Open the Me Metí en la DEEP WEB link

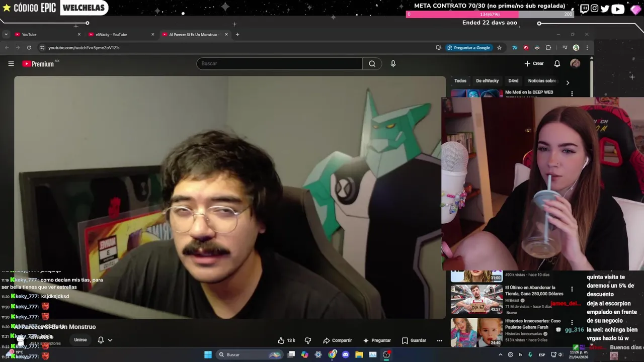(529, 93)
